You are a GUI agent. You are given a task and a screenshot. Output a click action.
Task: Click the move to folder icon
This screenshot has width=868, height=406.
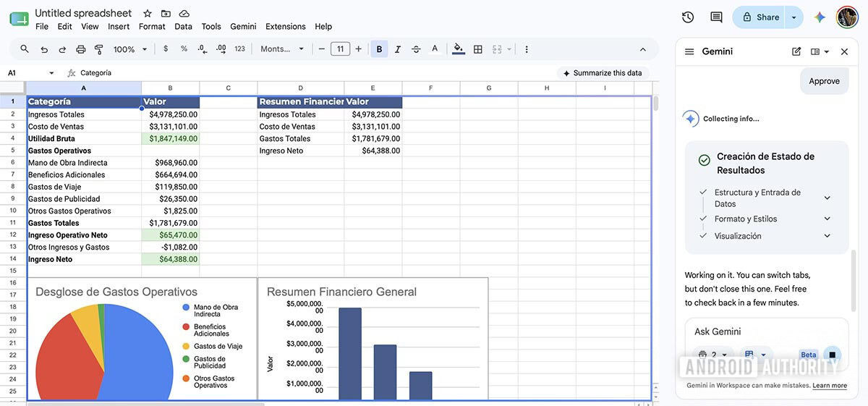pos(166,13)
